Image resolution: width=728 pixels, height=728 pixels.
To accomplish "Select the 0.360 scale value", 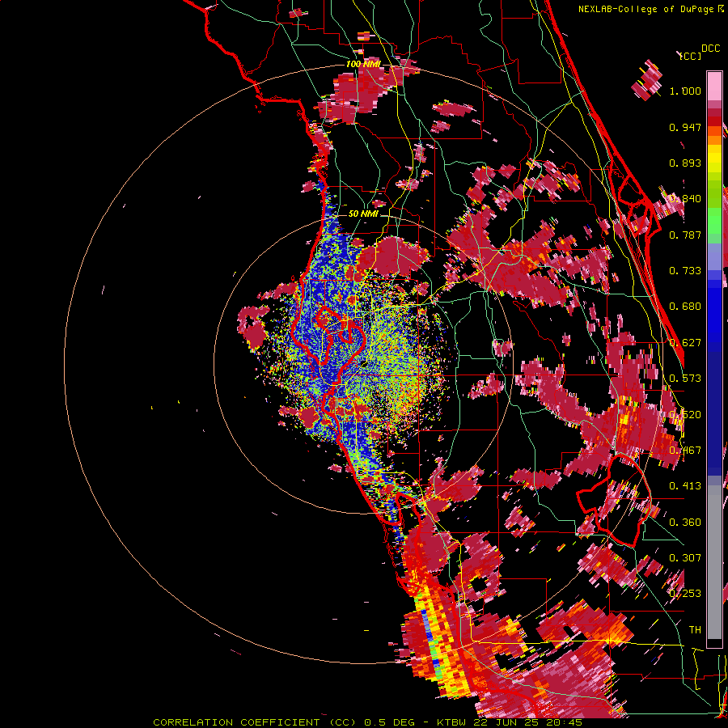I will 685,523.
